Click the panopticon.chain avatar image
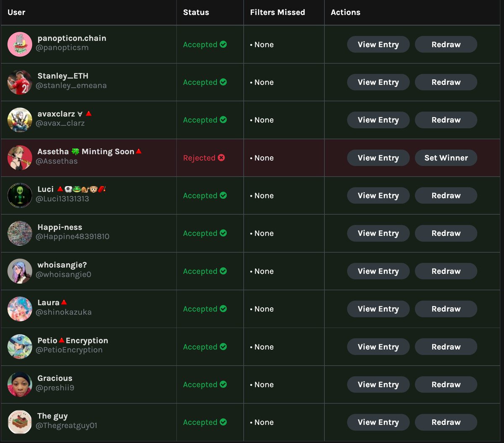Screen dimensions: 504x443 (x=20, y=44)
